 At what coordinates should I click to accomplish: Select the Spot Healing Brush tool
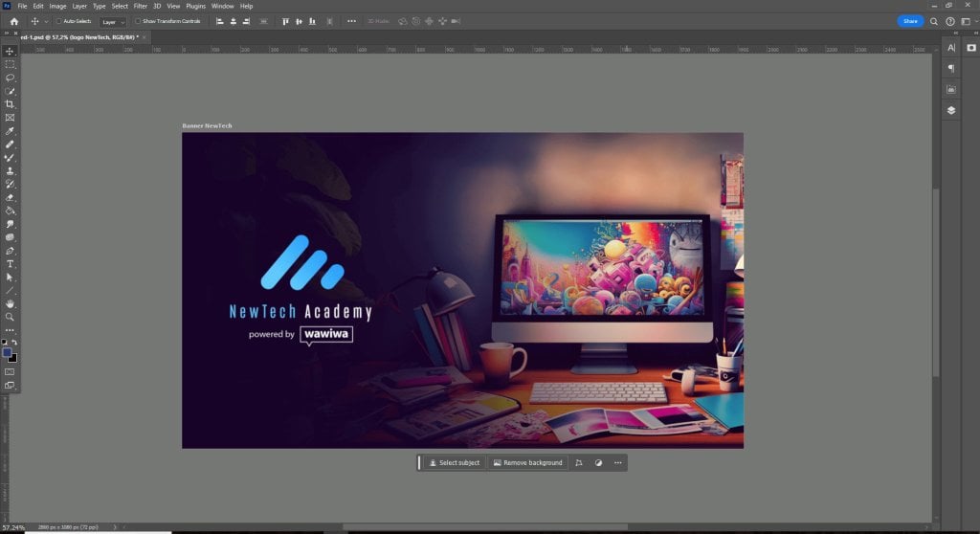10,145
